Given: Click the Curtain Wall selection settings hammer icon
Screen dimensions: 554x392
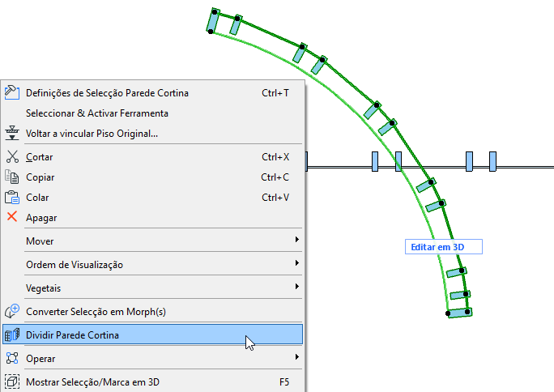Looking at the screenshot, I should [12, 92].
